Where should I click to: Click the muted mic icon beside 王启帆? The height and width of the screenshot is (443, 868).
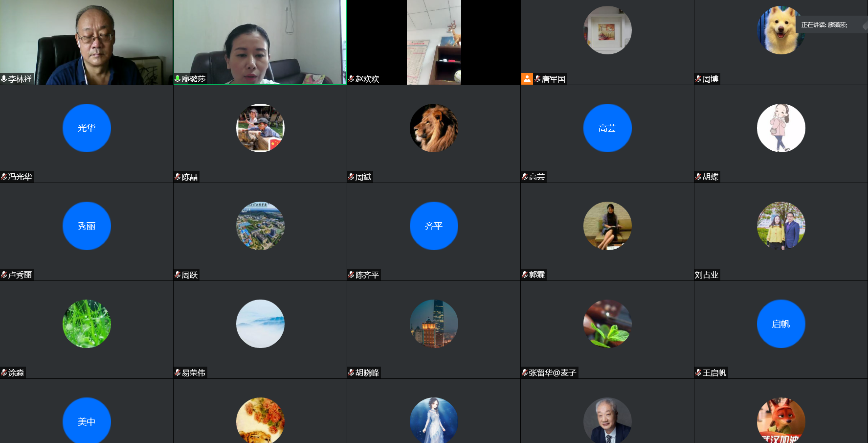pos(698,373)
